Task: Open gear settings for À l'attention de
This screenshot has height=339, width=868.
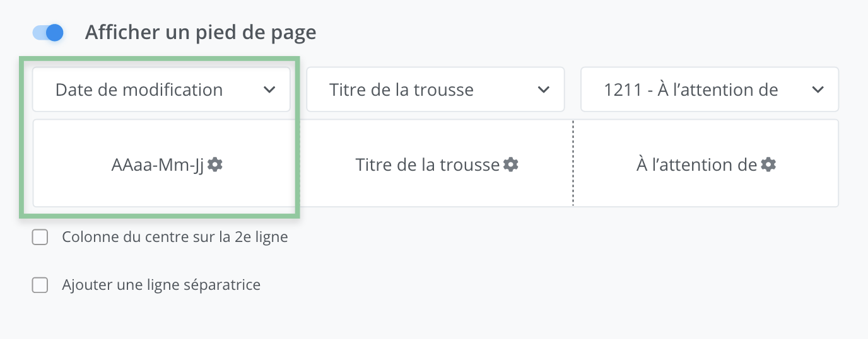Action: 768,165
